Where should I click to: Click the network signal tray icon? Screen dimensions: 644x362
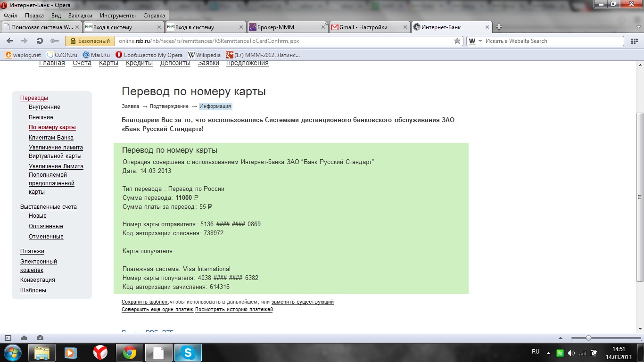(x=583, y=353)
